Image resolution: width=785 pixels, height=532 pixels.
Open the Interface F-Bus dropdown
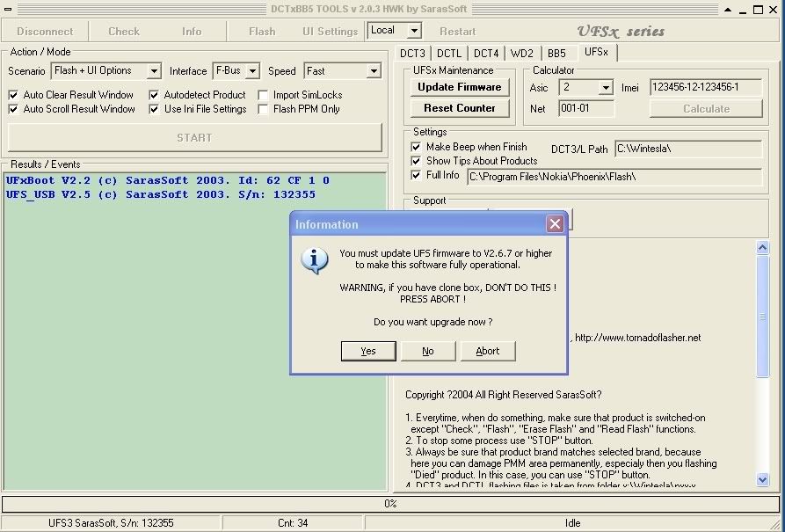[x=253, y=71]
